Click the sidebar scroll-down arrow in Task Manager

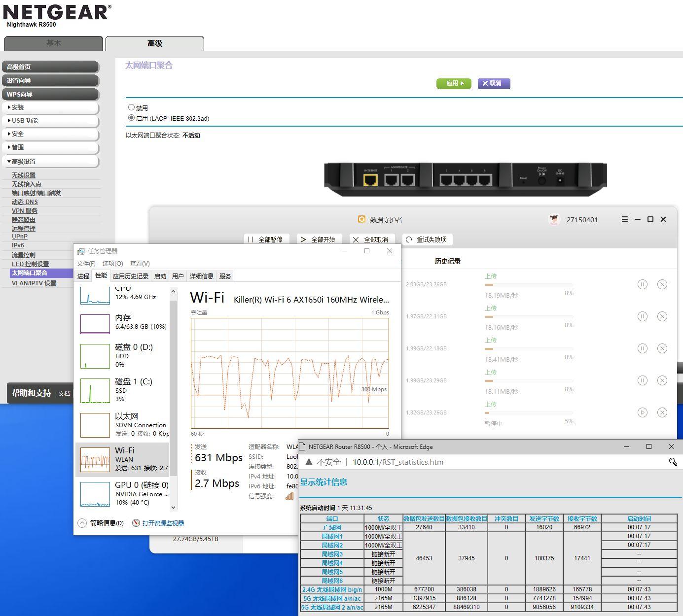tap(173, 507)
